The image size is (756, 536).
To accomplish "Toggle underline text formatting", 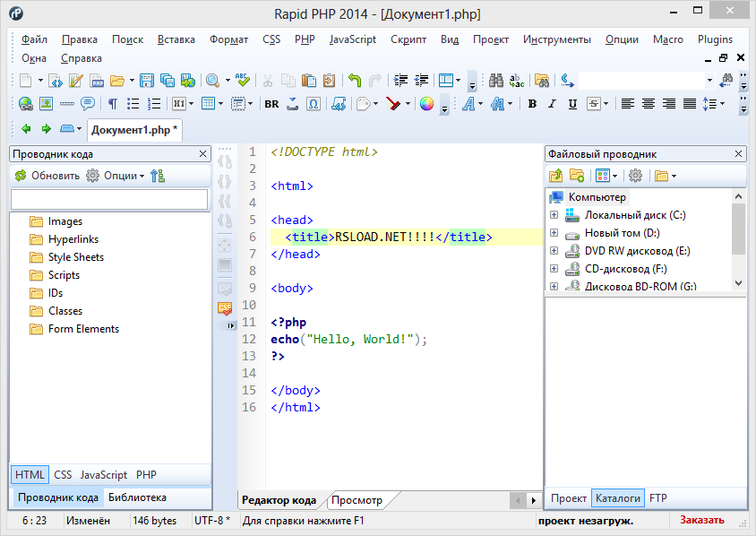I will 573,104.
